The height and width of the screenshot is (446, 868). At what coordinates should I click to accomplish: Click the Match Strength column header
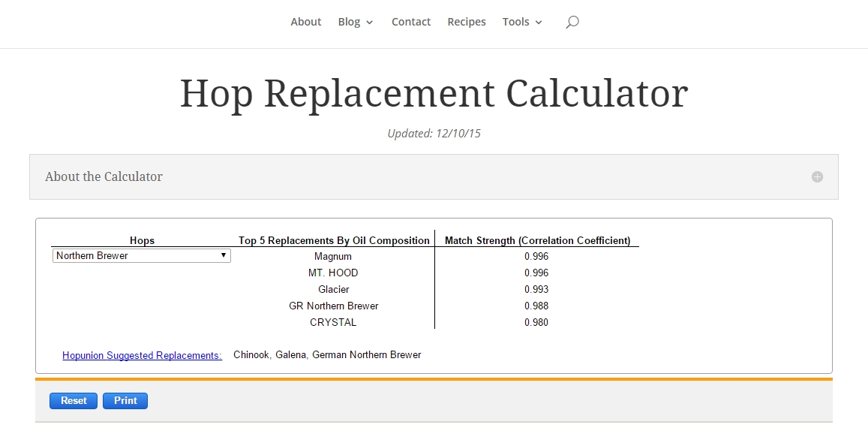click(x=537, y=241)
